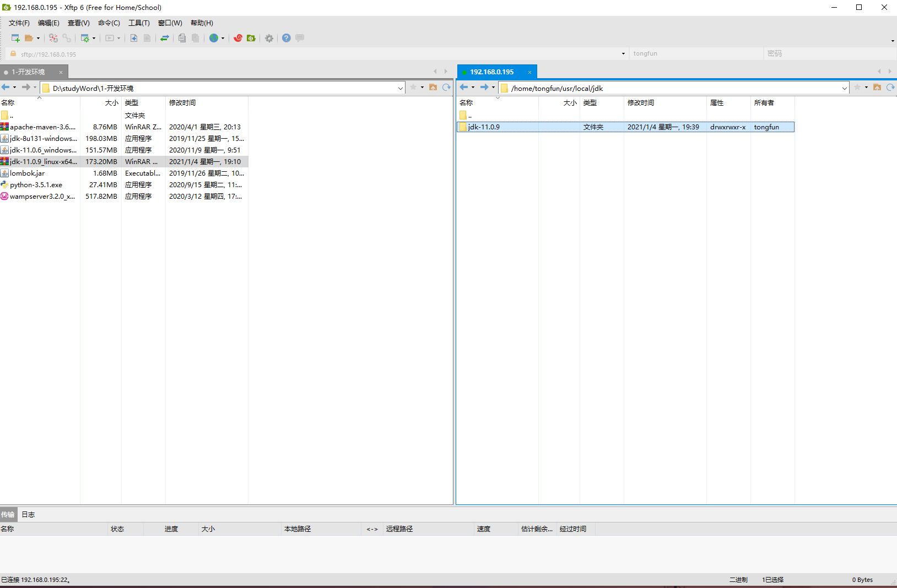Screen dimensions: 897x588
Task: Expand the remote path /home/tongfun dropdown
Action: [x=845, y=88]
